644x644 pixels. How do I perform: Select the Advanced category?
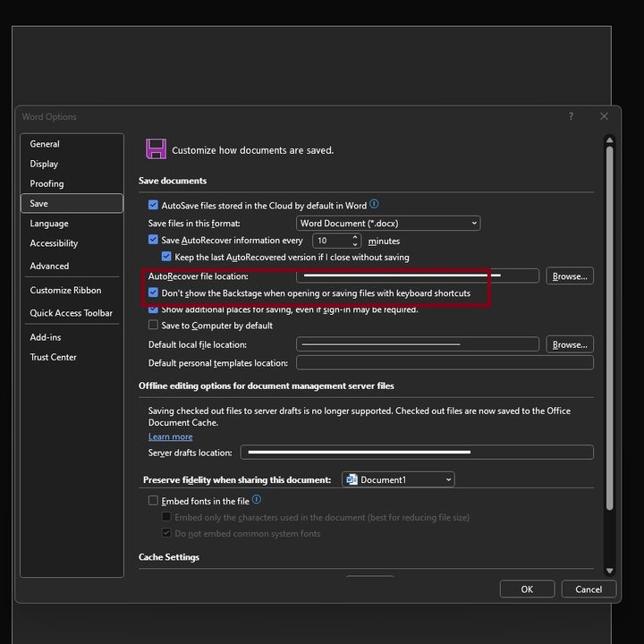pyautogui.click(x=49, y=266)
